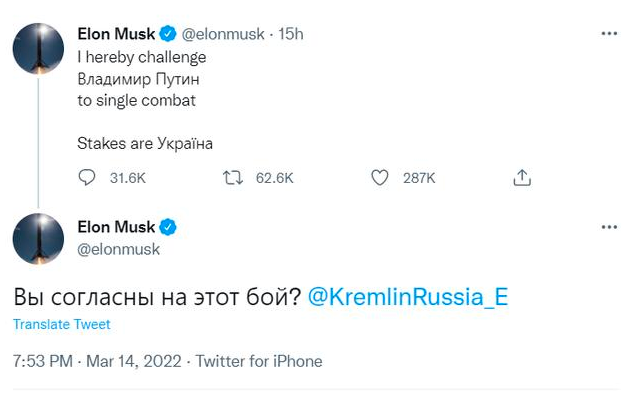Open the 15h timestamp of the first tweet
The width and height of the screenshot is (632, 393).
291,34
